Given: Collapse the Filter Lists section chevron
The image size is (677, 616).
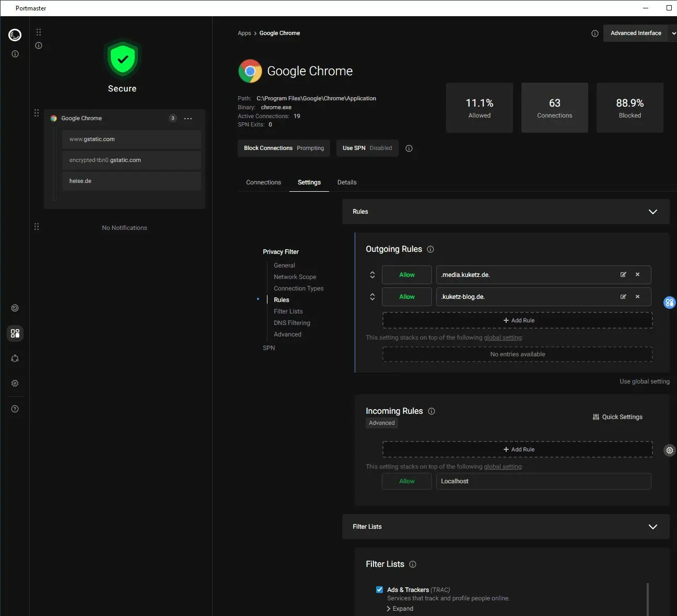Looking at the screenshot, I should click(x=653, y=527).
